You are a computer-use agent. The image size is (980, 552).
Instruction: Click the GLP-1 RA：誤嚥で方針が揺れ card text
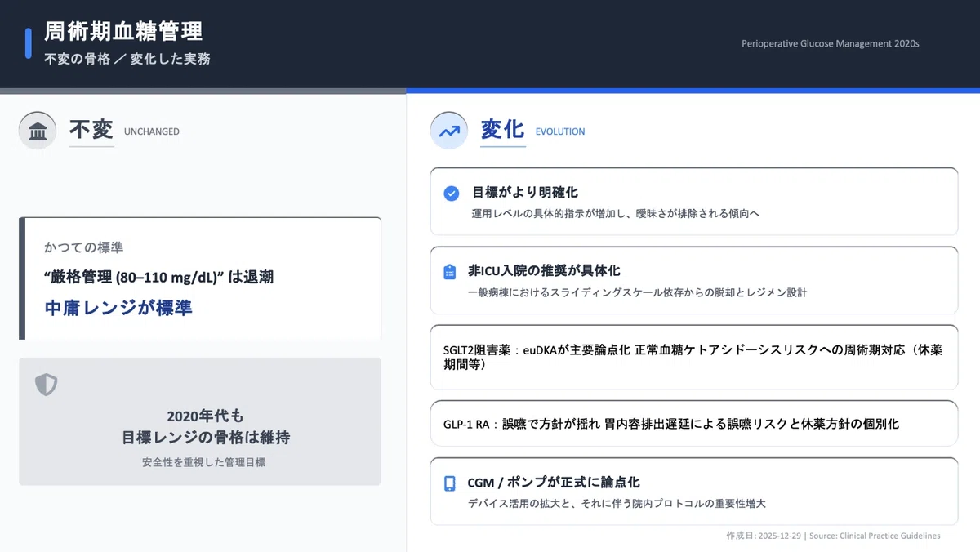tap(671, 424)
